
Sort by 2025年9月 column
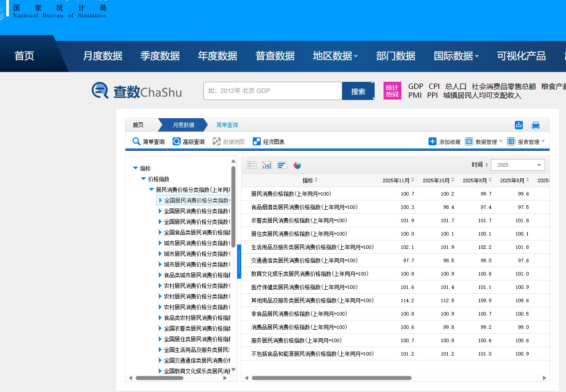click(477, 180)
